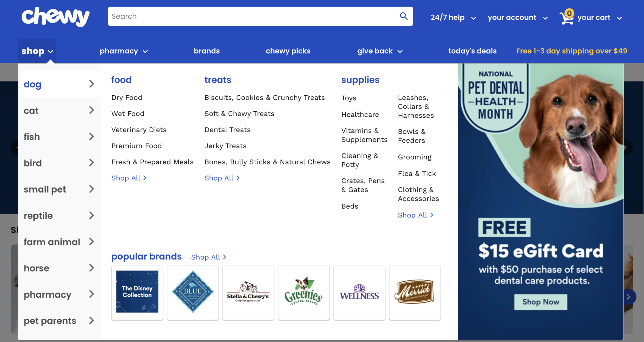Click the Blue Buffalo brand logo icon
This screenshot has height=342, width=644.
pyautogui.click(x=192, y=293)
